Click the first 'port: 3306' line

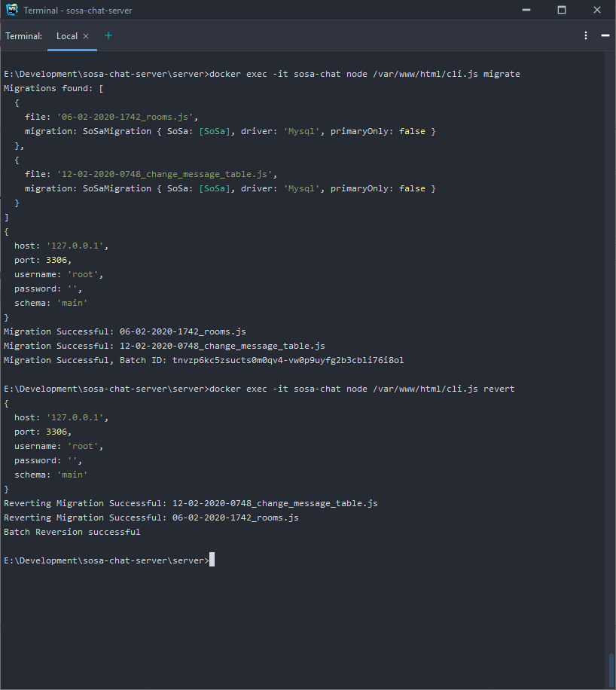tap(43, 260)
